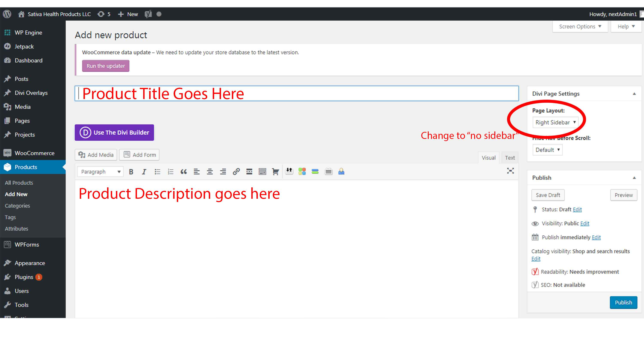Image resolution: width=644 pixels, height=337 pixels.
Task: Click the WooCommerce shortcodes cart icon
Action: [275, 172]
